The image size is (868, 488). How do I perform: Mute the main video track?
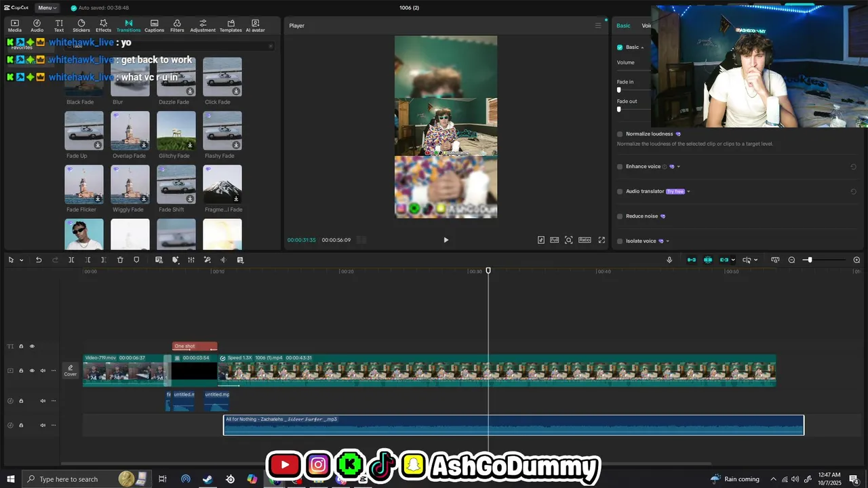43,371
